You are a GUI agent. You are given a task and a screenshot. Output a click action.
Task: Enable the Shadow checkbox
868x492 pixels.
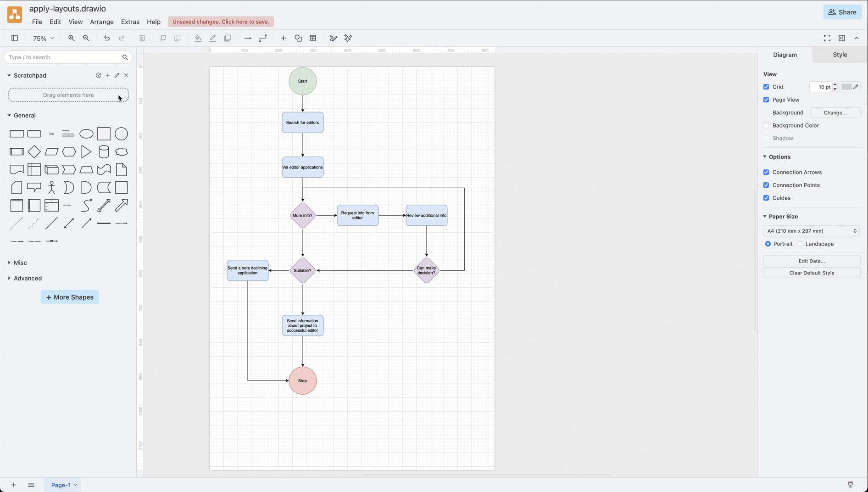pos(766,138)
